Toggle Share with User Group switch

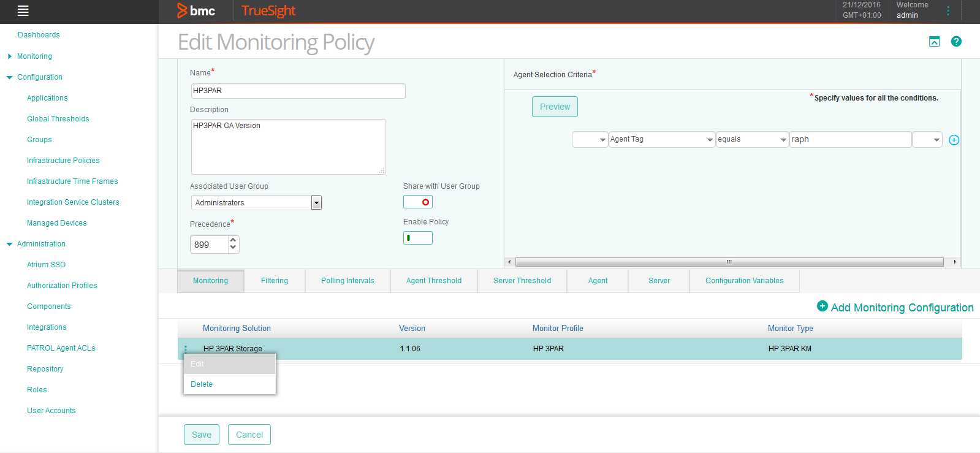418,202
